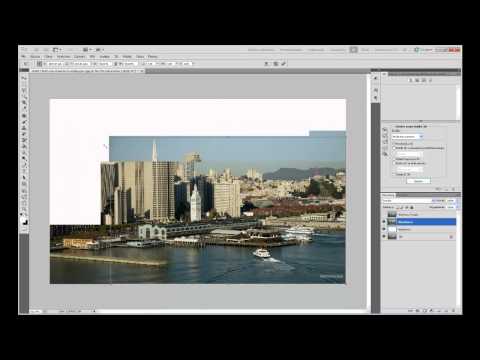Screen dimensions: 480x360
Task: Select the Zoom tool in the toolbox
Action: [24, 209]
